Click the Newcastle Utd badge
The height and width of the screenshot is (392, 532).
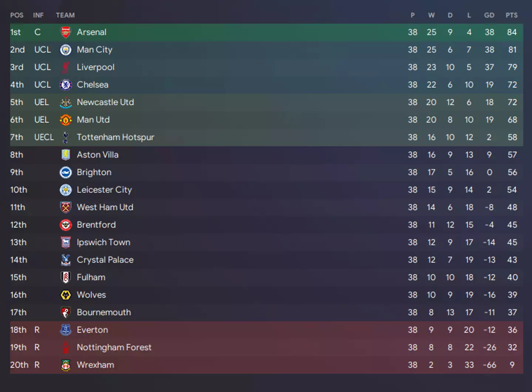(65, 102)
